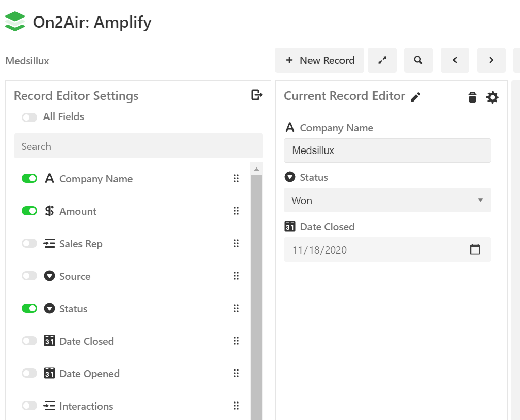
Task: Enable the Date Opened field toggle
Action: (x=29, y=373)
